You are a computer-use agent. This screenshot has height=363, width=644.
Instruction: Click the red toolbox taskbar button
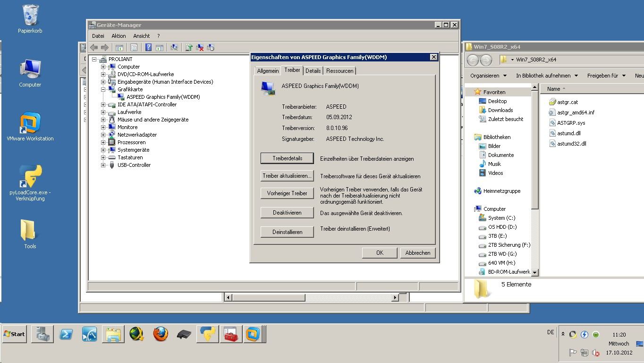point(231,334)
